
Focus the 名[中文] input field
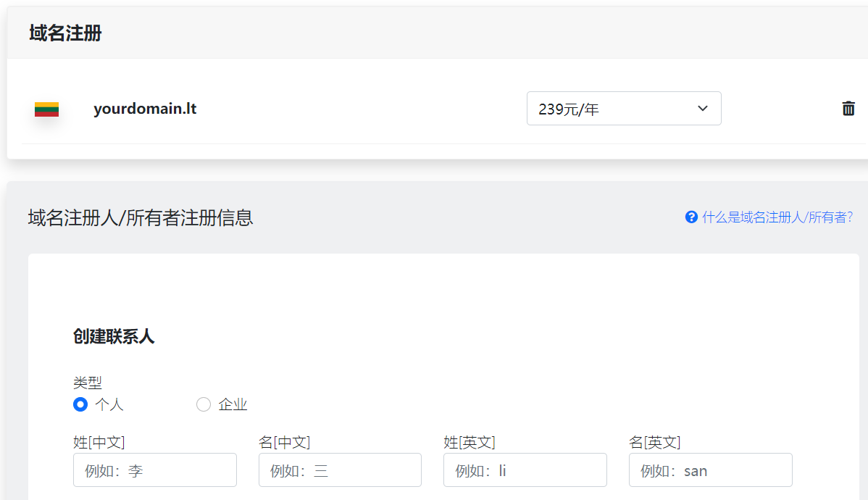pos(340,470)
